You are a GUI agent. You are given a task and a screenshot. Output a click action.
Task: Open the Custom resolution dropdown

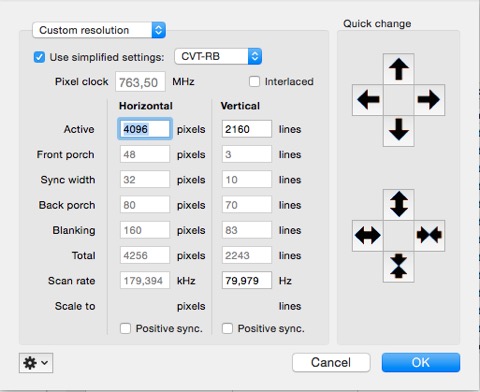pyautogui.click(x=99, y=30)
